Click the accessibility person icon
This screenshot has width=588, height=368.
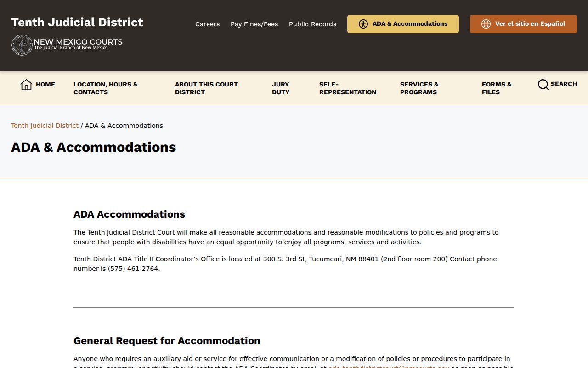(363, 24)
